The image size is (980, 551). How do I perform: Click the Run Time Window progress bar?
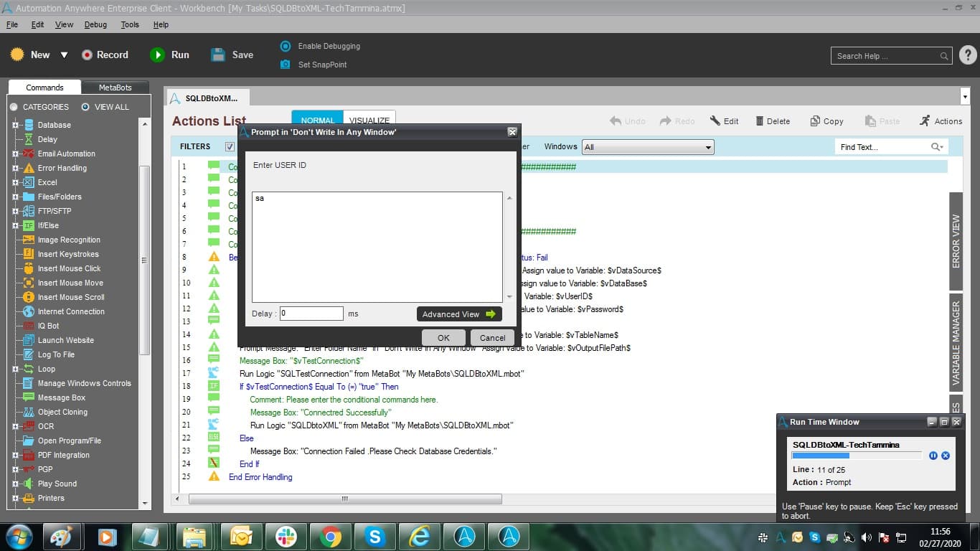tap(857, 456)
